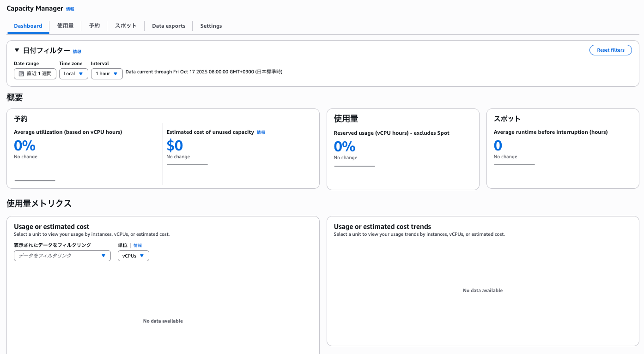Viewport: 644px width, 354px height.
Task: Open the Settings tab
Action: click(211, 26)
